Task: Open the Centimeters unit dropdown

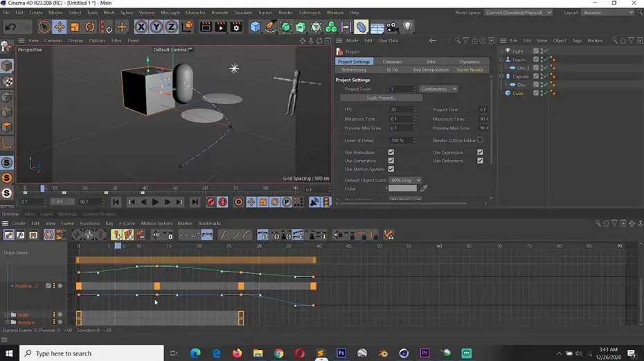Action: point(438,89)
